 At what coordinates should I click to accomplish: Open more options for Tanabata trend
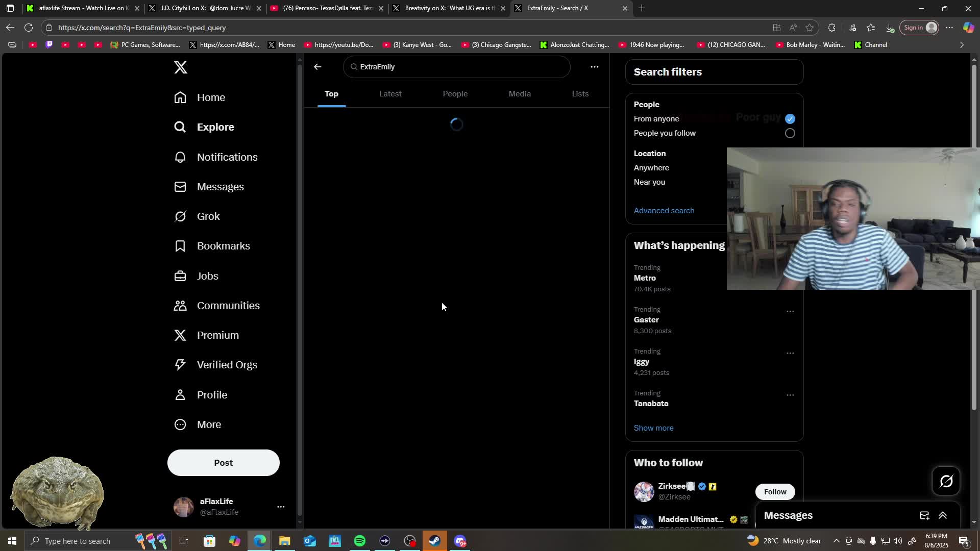(x=790, y=395)
